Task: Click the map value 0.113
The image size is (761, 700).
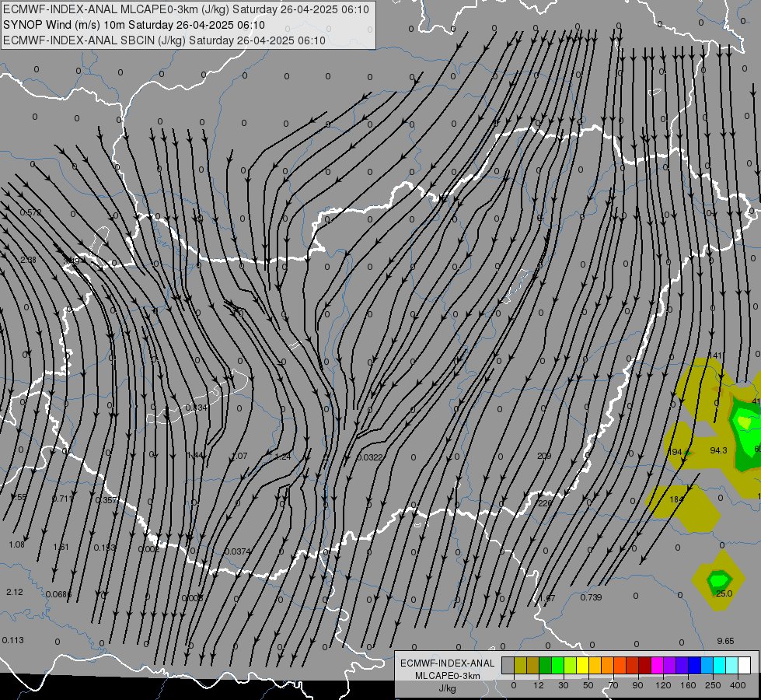Action: point(12,640)
